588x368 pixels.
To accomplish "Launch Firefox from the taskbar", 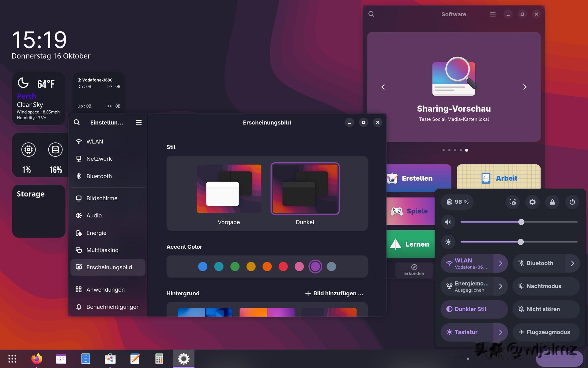I will click(37, 358).
